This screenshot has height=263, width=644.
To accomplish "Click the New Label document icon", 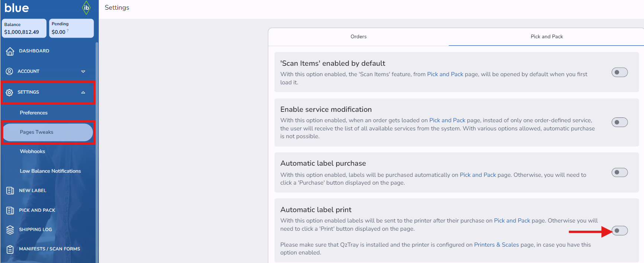I will [x=10, y=191].
